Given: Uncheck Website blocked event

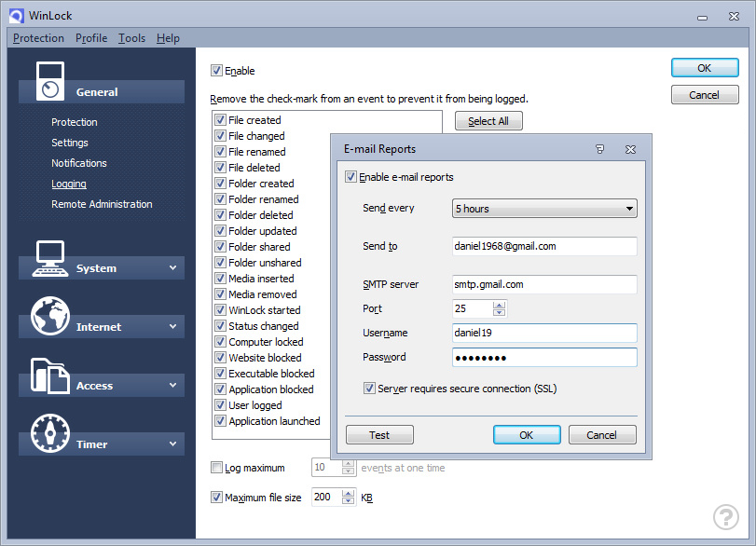Looking at the screenshot, I should 220,358.
